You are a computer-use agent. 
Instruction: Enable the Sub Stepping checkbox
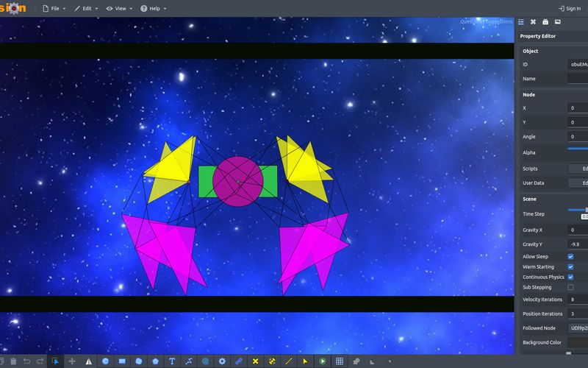pos(570,287)
